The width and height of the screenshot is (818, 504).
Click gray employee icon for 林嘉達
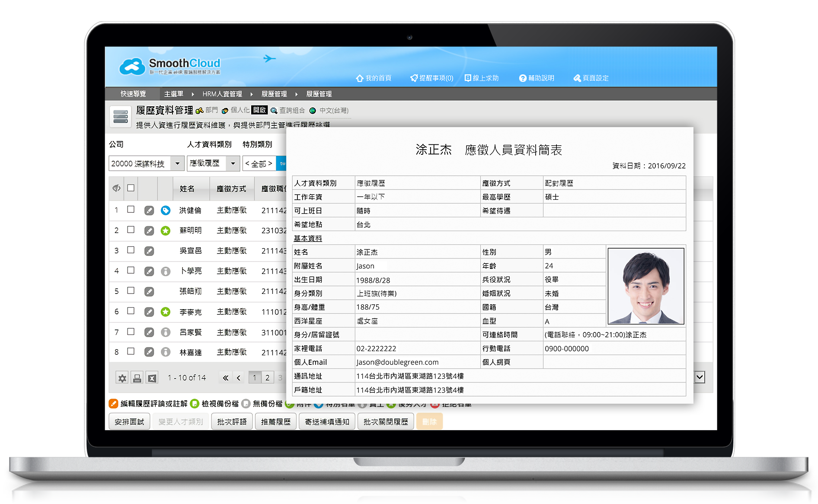tap(166, 352)
